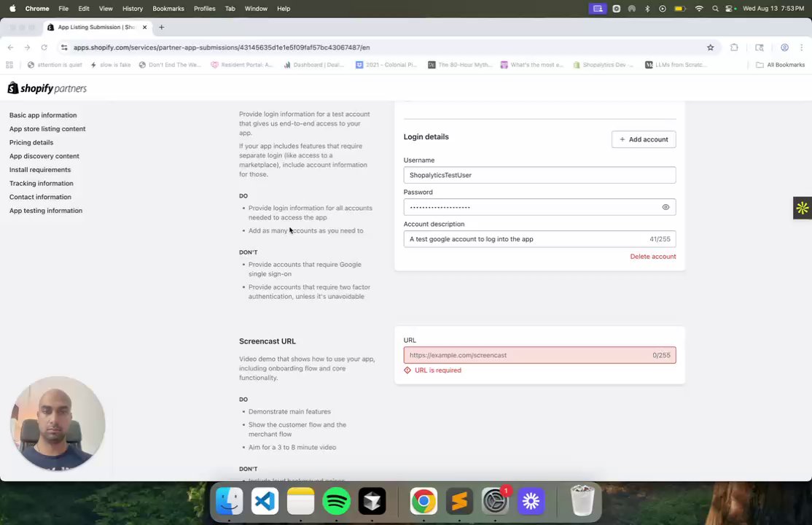Open Spotify from the dock

coord(336,501)
